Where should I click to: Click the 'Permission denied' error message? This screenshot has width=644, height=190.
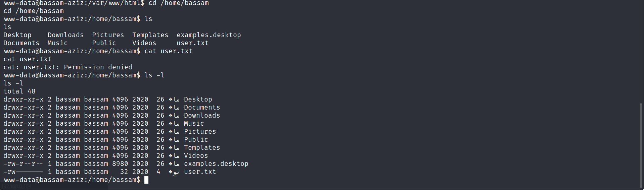98,67
